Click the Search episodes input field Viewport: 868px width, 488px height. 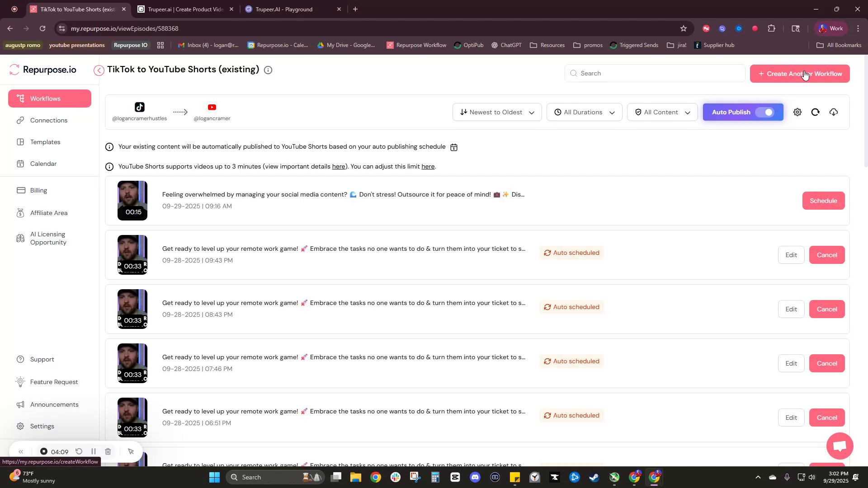[x=654, y=73]
